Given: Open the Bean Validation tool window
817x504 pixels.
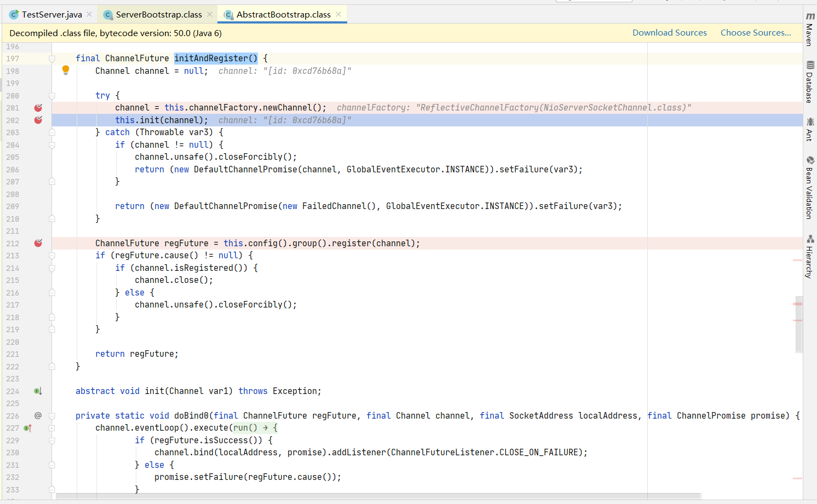Looking at the screenshot, I should 810,188.
